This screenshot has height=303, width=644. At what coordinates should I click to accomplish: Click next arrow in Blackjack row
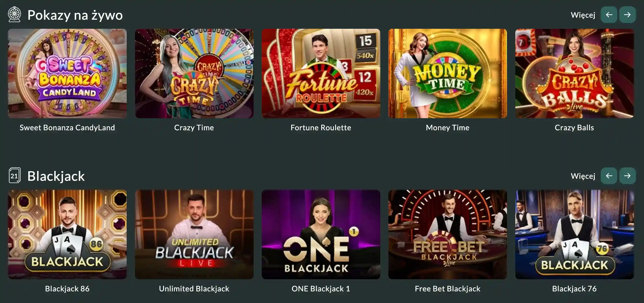627,176
